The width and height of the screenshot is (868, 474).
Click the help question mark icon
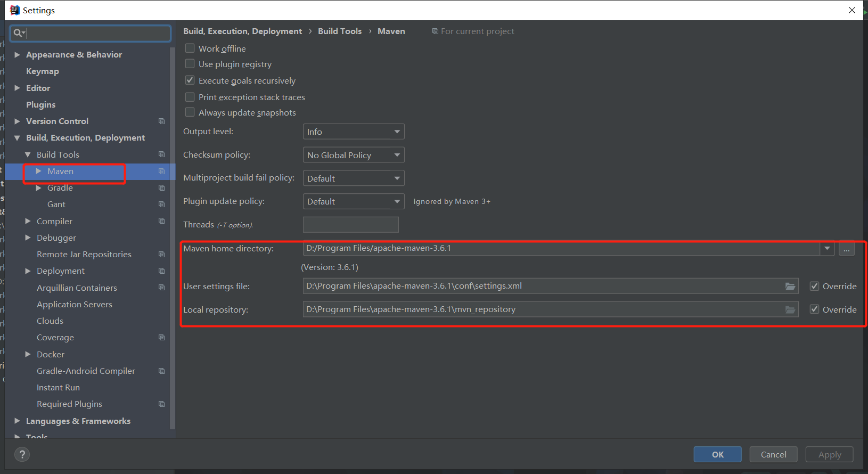[22, 454]
